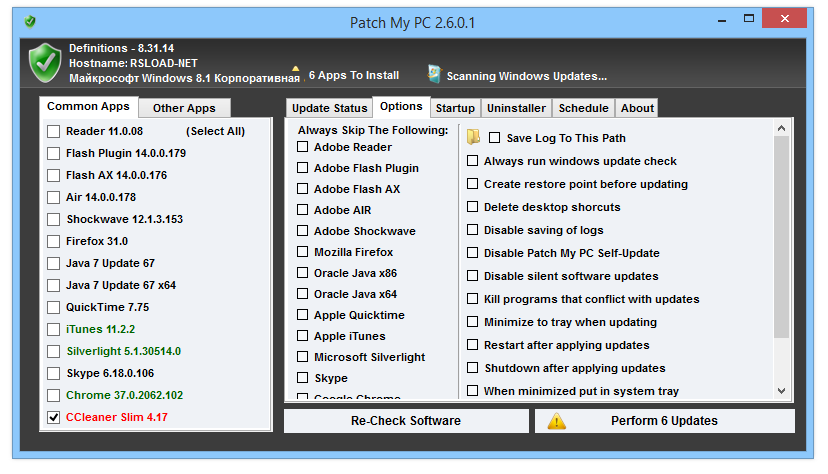The image size is (828, 474).
Task: Check the Firefox 31.0 checkbox
Action: pos(53,241)
